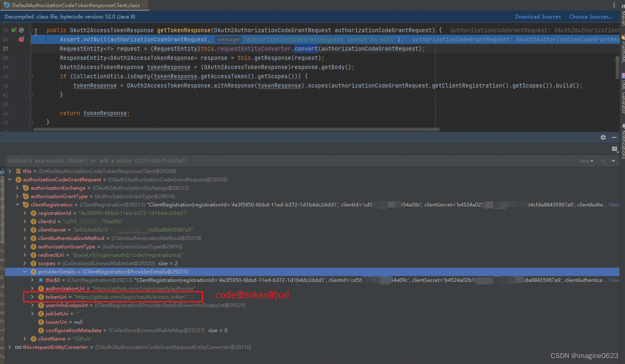The width and height of the screenshot is (625, 364).
Task: Click the field icon next to issuerUri
Action: click(41, 322)
